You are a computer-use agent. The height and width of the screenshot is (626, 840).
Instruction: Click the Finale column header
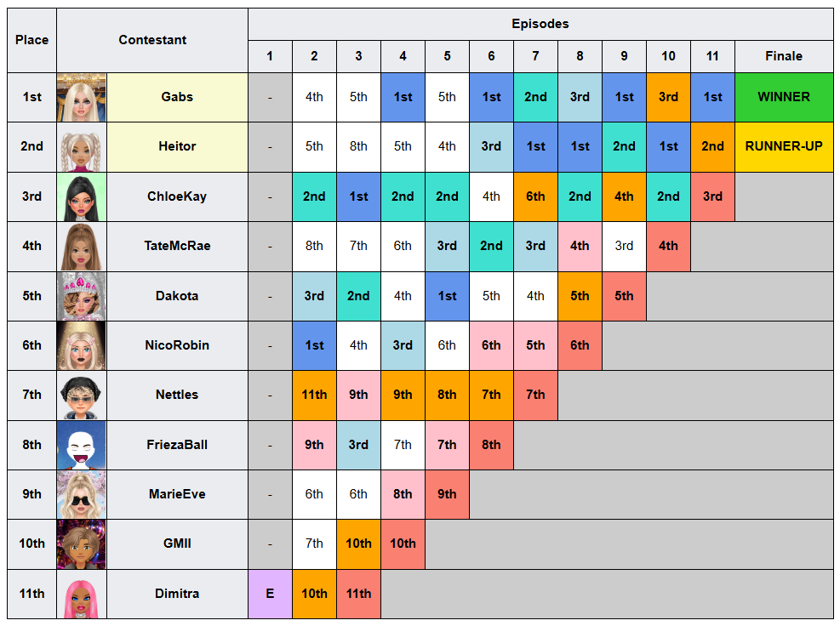[x=784, y=56]
